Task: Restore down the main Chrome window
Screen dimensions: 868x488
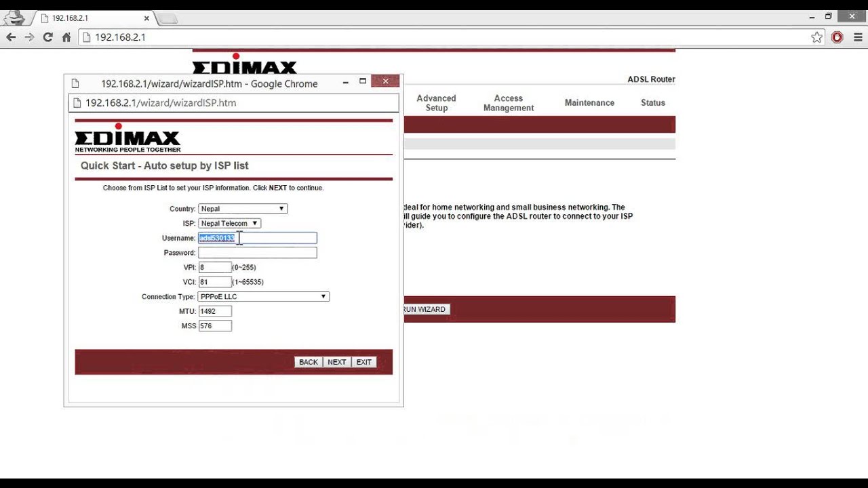Action: tap(829, 16)
